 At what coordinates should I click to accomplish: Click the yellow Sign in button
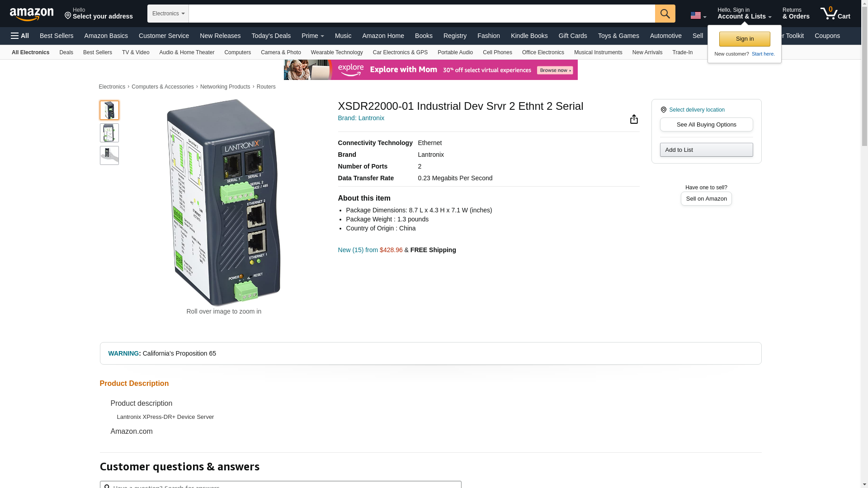pos(744,39)
